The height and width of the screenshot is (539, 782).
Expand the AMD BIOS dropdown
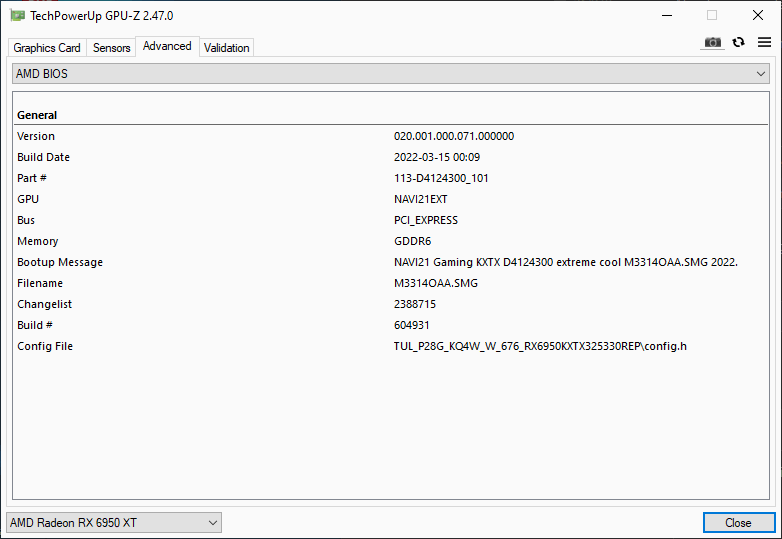(391, 74)
